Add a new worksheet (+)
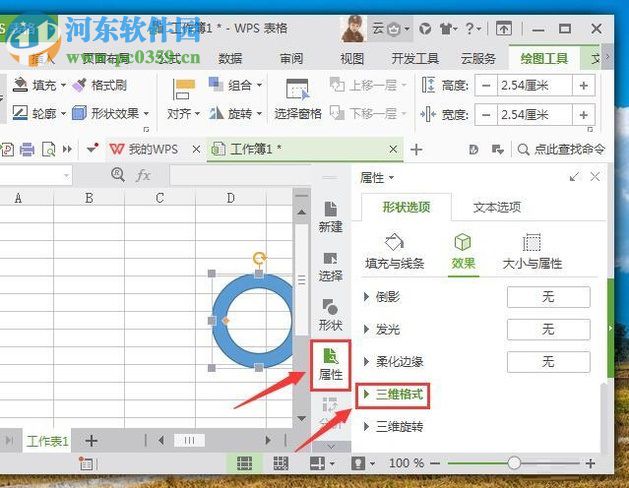The height and width of the screenshot is (488, 629). click(x=91, y=441)
